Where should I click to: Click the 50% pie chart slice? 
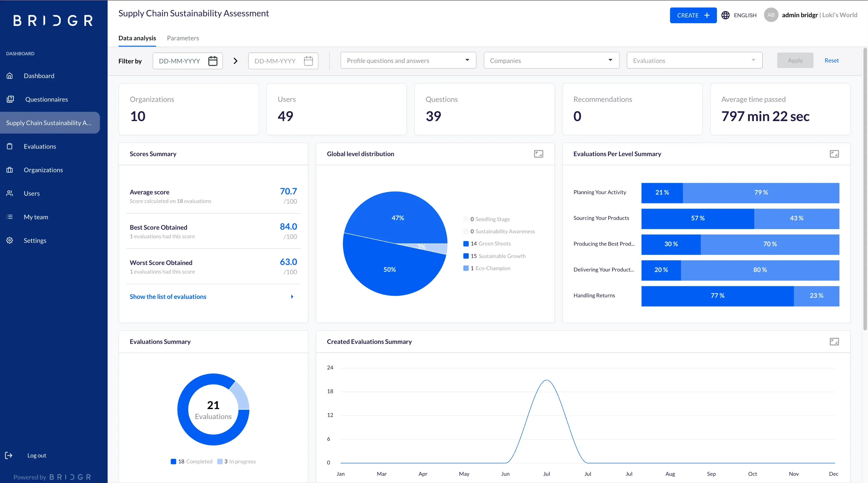[x=390, y=270]
